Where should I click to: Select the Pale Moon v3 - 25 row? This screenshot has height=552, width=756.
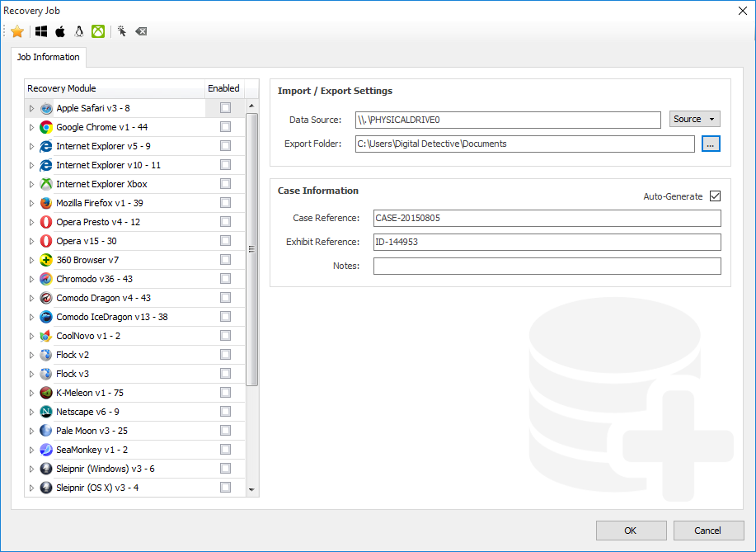coord(134,431)
